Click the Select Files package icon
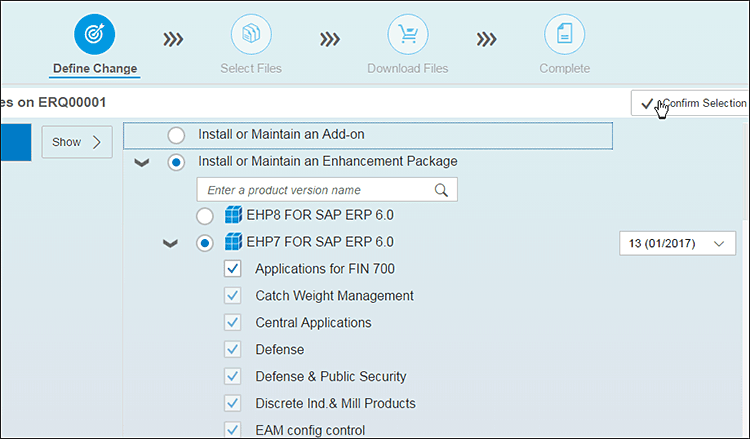This screenshot has width=750, height=439. pyautogui.click(x=251, y=36)
